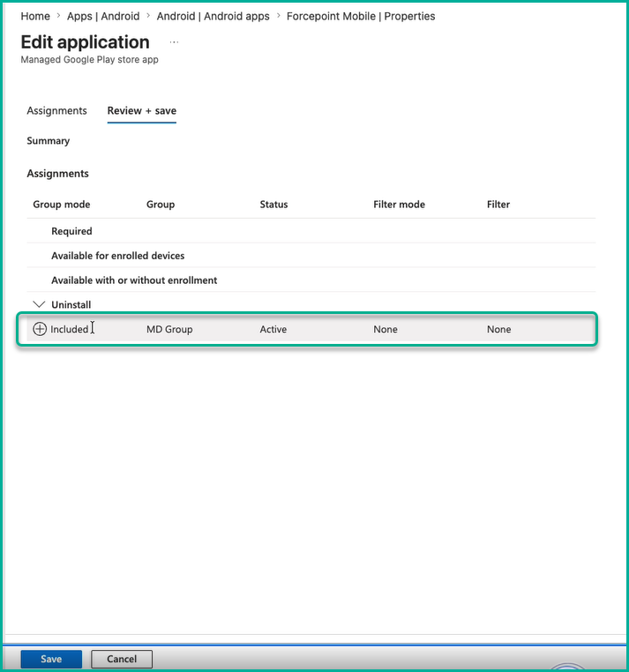Open Forcepoint Mobile | Properties breadcrumb

[361, 16]
